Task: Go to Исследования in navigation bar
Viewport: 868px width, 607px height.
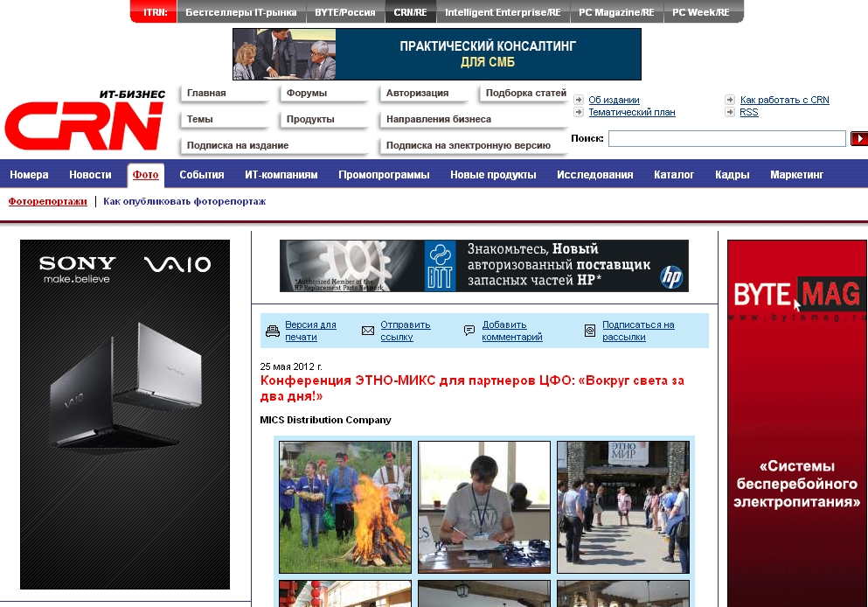Action: click(x=595, y=174)
